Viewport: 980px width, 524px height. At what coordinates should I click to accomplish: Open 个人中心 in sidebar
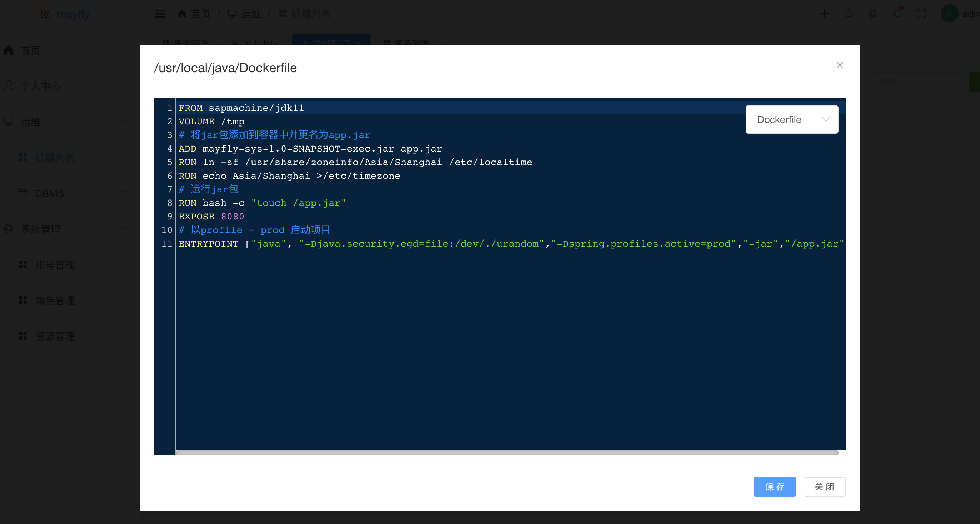tap(40, 86)
